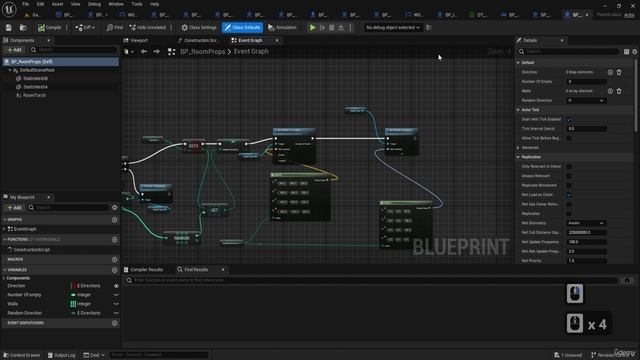Click BP_RoomProps in the breadcrumb

(202, 52)
